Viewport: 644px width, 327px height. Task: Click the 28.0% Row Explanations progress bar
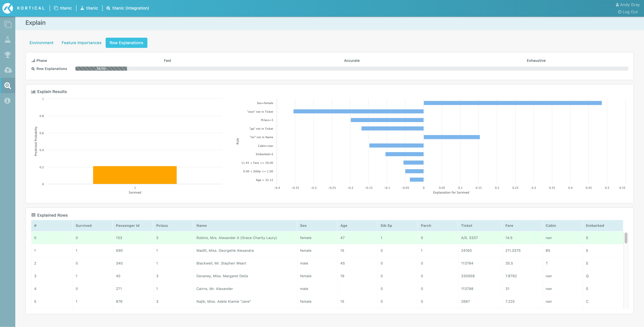point(101,68)
